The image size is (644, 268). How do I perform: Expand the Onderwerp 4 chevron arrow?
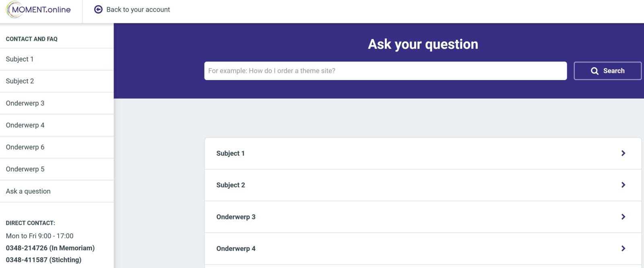click(623, 249)
